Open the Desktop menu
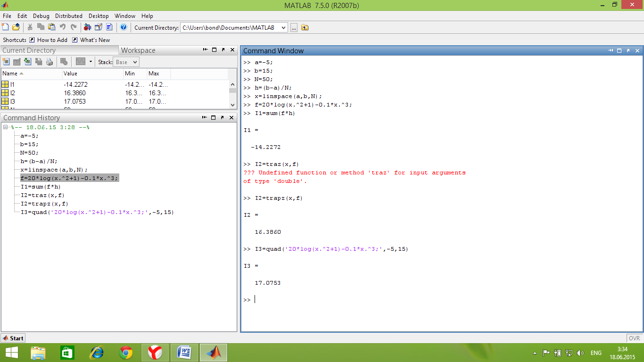This screenshot has height=362, width=644. pos(99,16)
